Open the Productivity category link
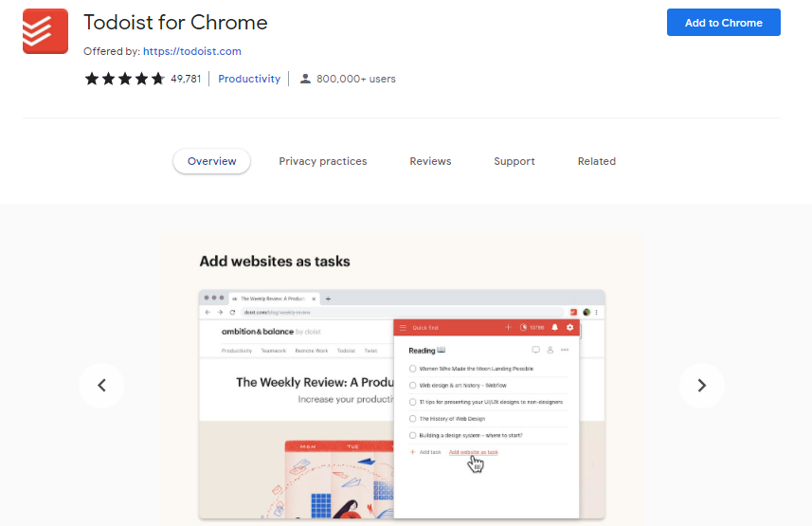This screenshot has width=812, height=526. (x=249, y=79)
